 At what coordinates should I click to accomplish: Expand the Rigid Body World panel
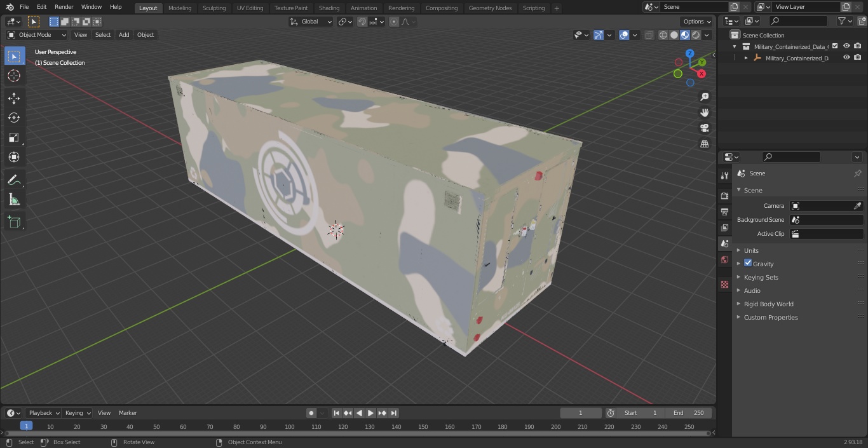click(x=768, y=304)
